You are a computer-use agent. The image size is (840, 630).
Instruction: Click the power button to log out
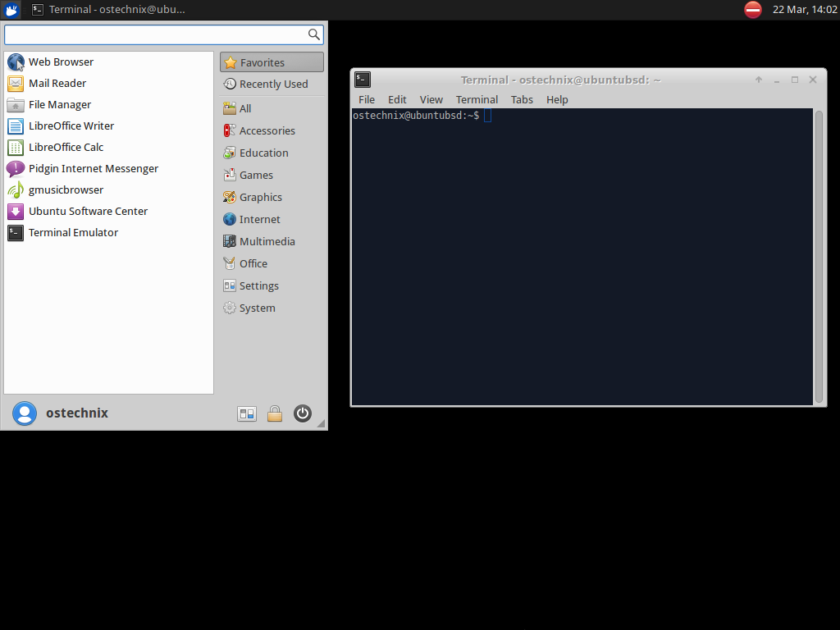click(x=303, y=413)
